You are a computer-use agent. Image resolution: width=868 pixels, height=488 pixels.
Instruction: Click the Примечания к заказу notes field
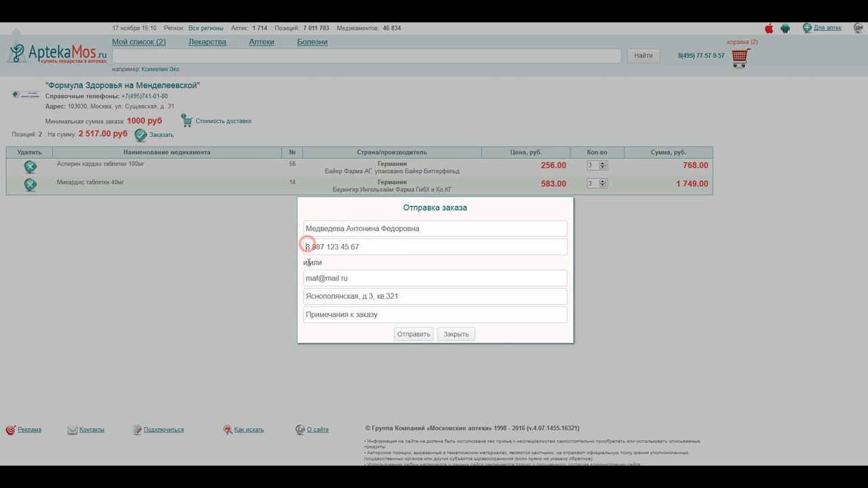point(435,314)
